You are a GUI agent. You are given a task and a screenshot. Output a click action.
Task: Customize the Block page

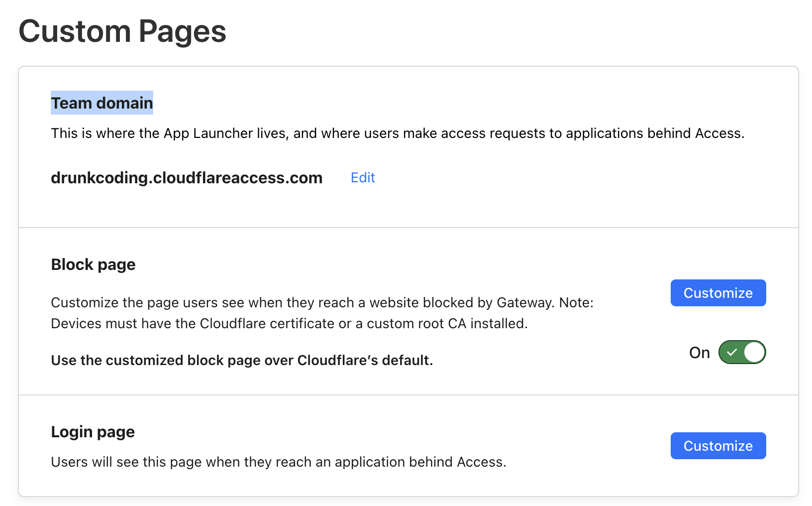718,293
